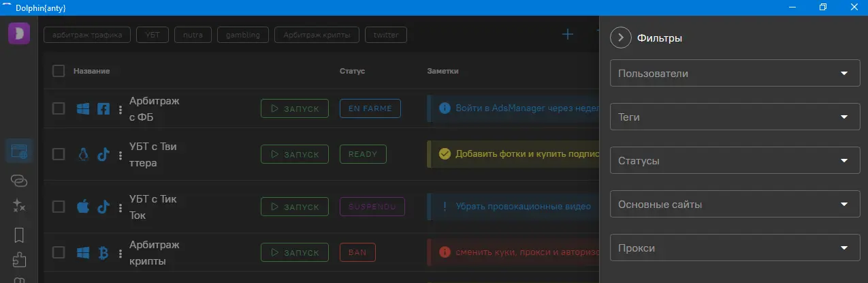Open the proxies chain-link sidebar icon
The width and height of the screenshot is (868, 283).
(x=19, y=180)
